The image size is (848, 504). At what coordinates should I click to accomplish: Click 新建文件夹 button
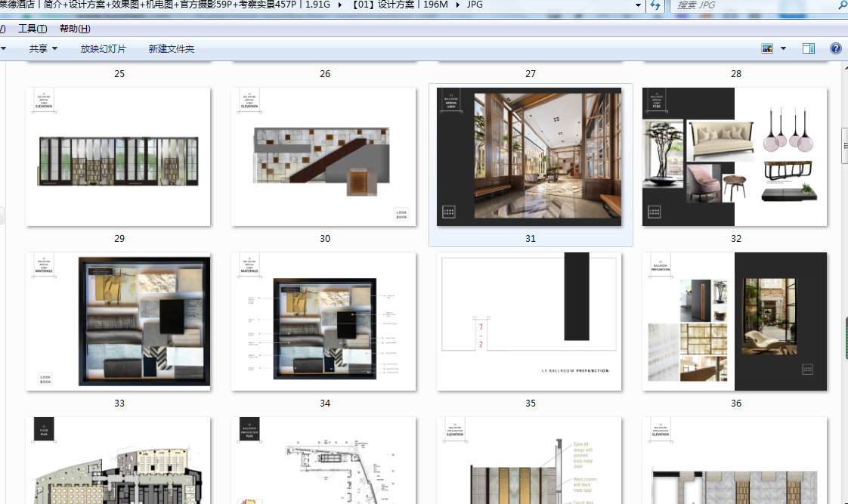[171, 48]
